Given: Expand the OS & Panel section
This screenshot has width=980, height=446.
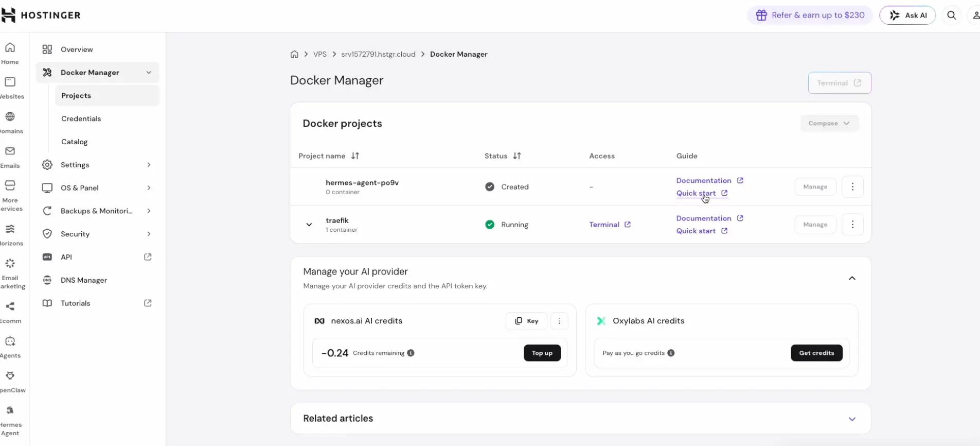Looking at the screenshot, I should click(x=149, y=188).
